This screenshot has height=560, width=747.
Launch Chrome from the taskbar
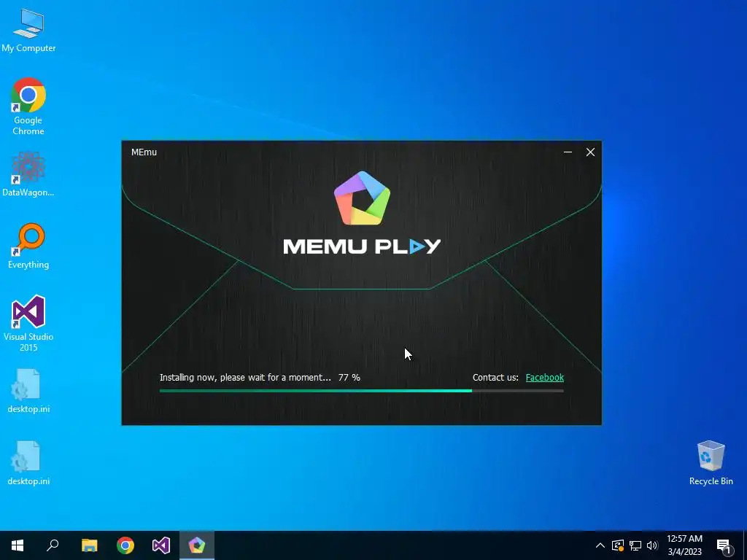pos(125,545)
